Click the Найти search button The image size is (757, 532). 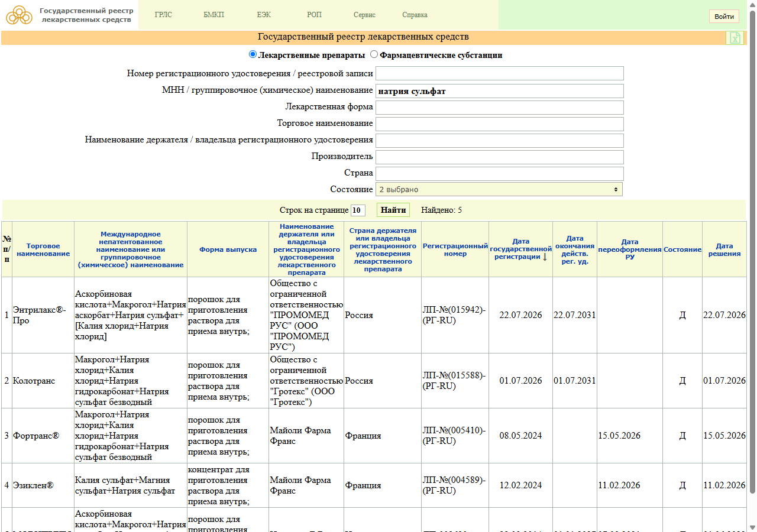click(x=393, y=210)
